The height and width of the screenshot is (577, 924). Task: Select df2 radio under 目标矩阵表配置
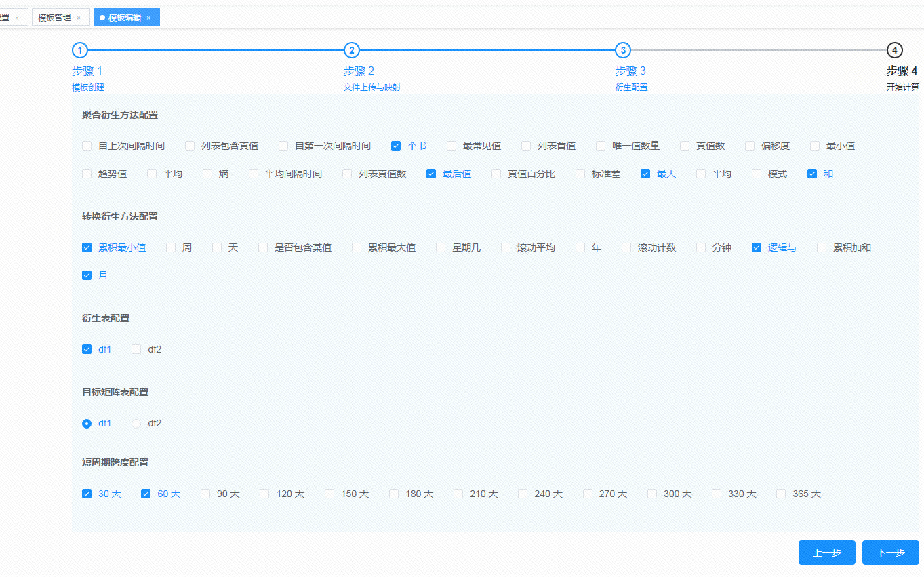coord(136,423)
